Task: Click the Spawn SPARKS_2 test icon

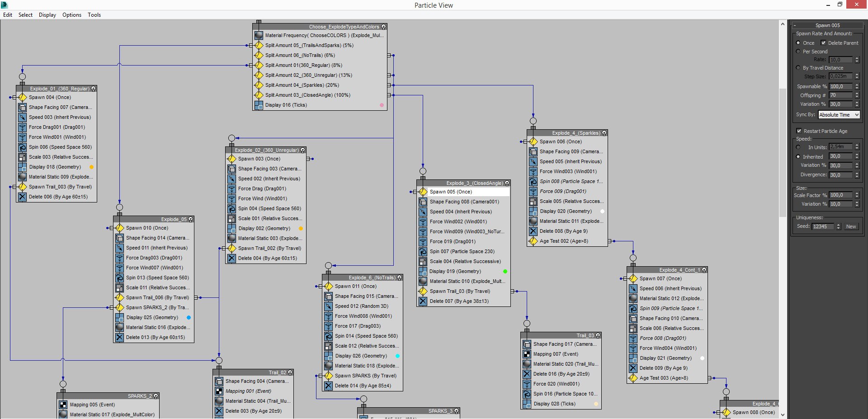Action: 119,307
